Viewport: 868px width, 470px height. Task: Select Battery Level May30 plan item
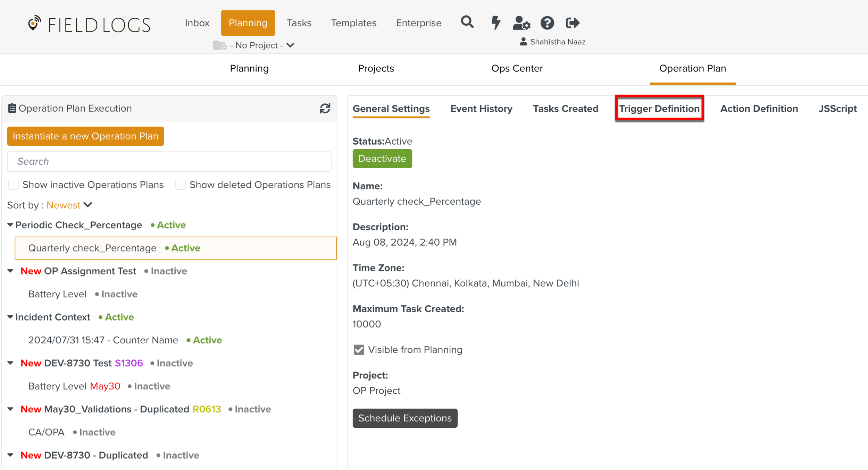click(74, 386)
